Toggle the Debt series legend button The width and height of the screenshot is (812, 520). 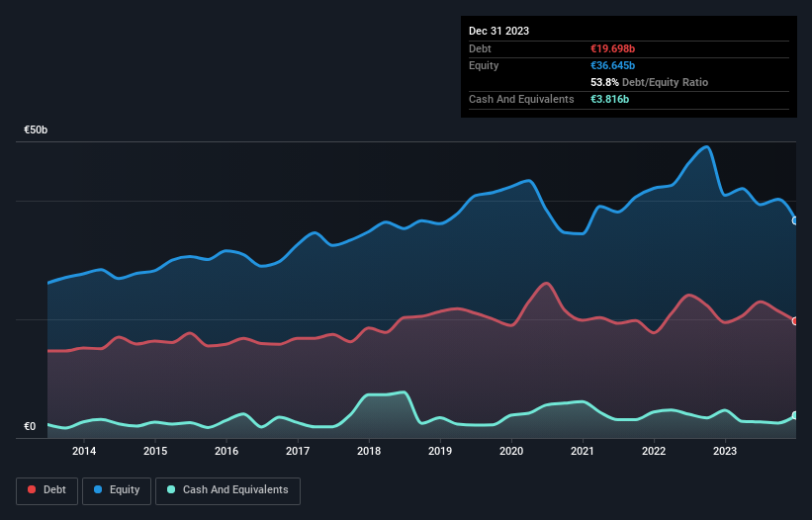(x=47, y=490)
